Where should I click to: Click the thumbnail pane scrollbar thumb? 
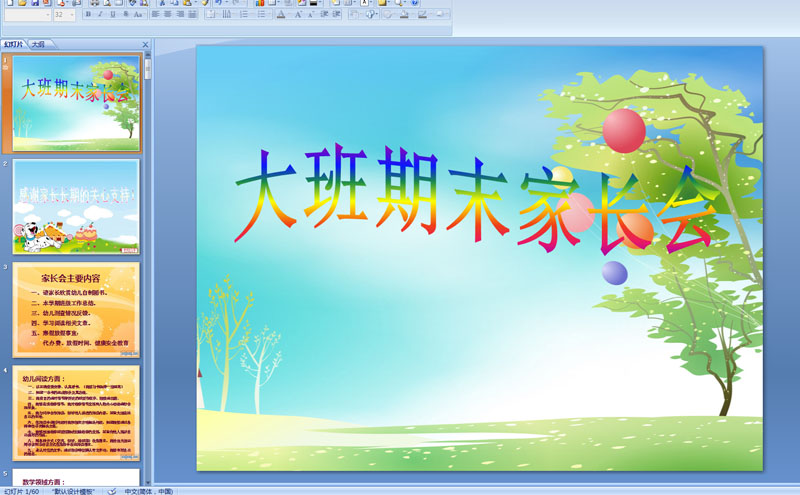(x=148, y=69)
